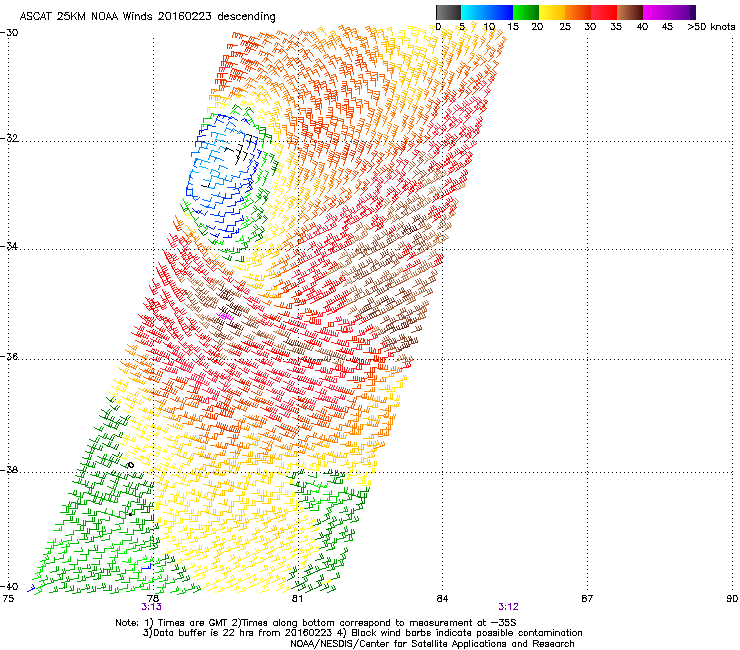740x650 pixels.
Task: Click the latitude label '-32'
Action: [x=9, y=138]
